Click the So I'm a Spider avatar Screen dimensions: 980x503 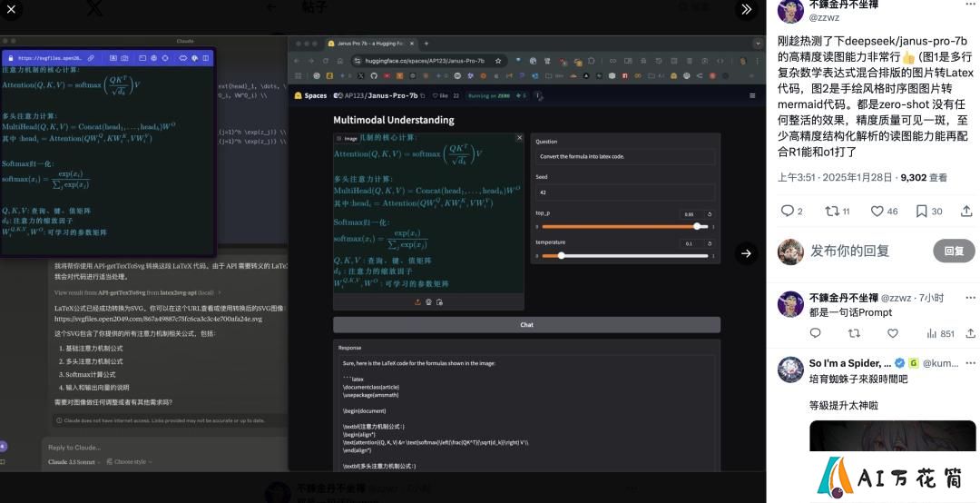pyautogui.click(x=790, y=370)
